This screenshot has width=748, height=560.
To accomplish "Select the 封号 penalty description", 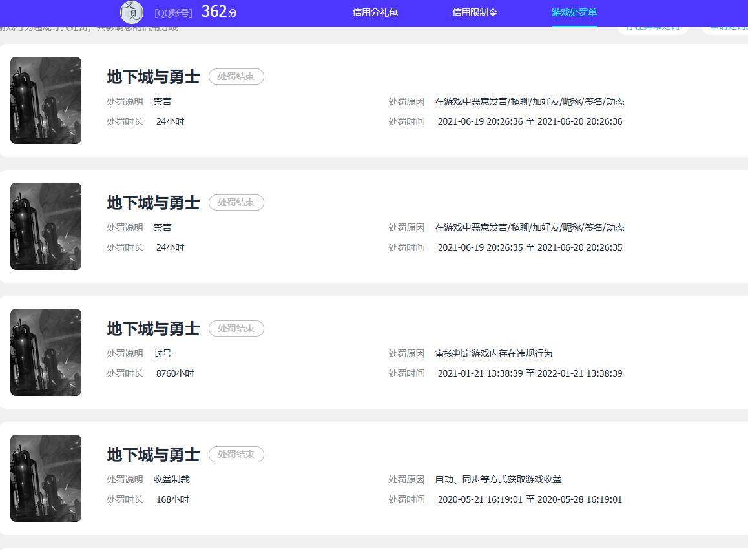I will (162, 353).
